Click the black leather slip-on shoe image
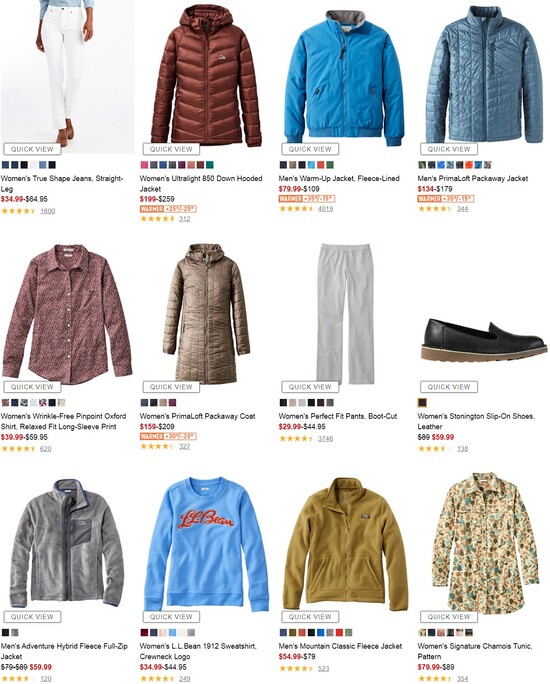 pyautogui.click(x=483, y=341)
